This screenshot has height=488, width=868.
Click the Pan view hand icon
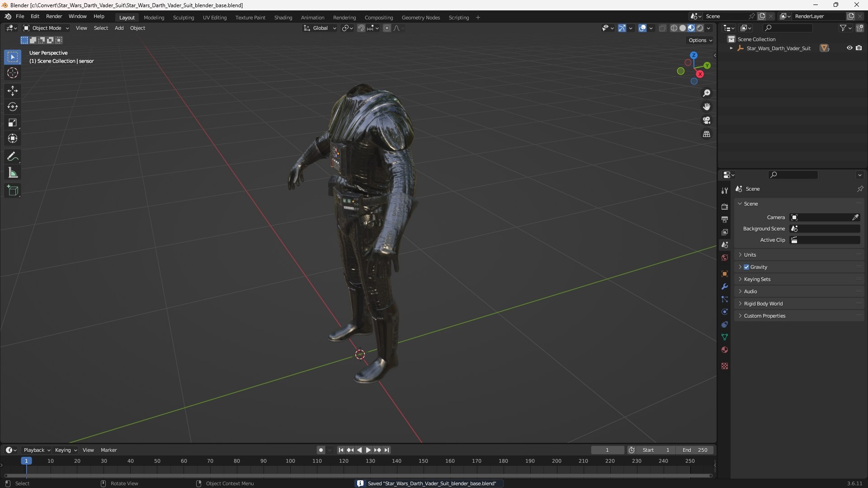(707, 107)
